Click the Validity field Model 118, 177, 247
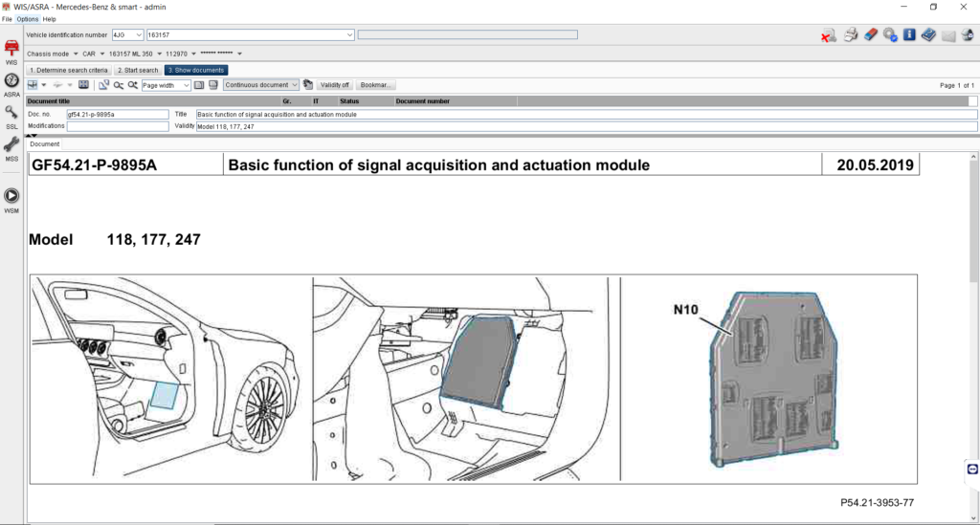This screenshot has height=525, width=980. [587, 126]
